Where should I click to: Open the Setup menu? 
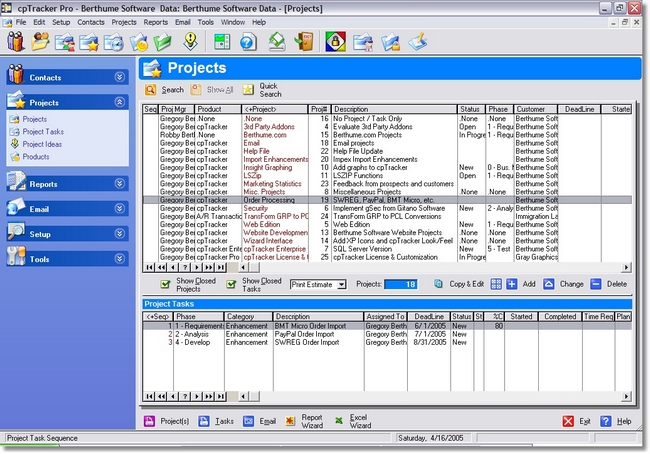(x=61, y=22)
